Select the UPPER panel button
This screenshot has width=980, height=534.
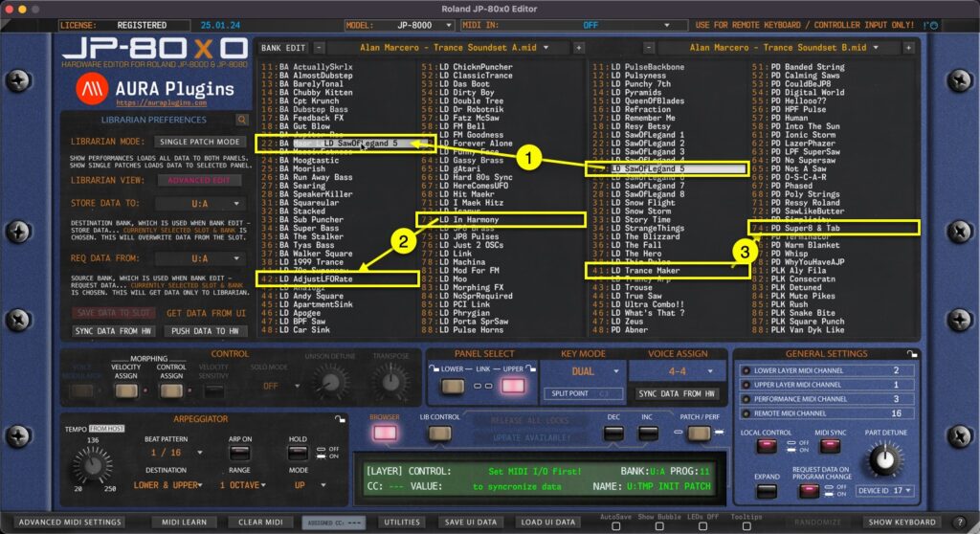point(513,386)
